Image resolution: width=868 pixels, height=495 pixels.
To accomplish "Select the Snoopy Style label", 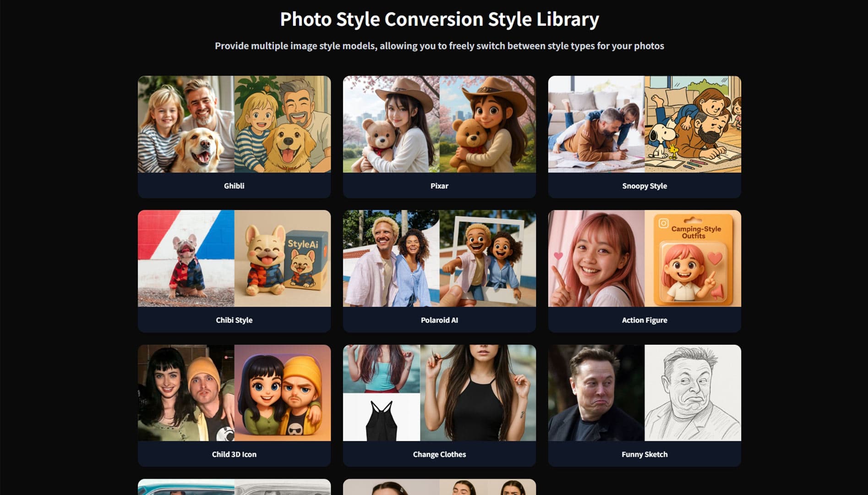I will point(644,186).
